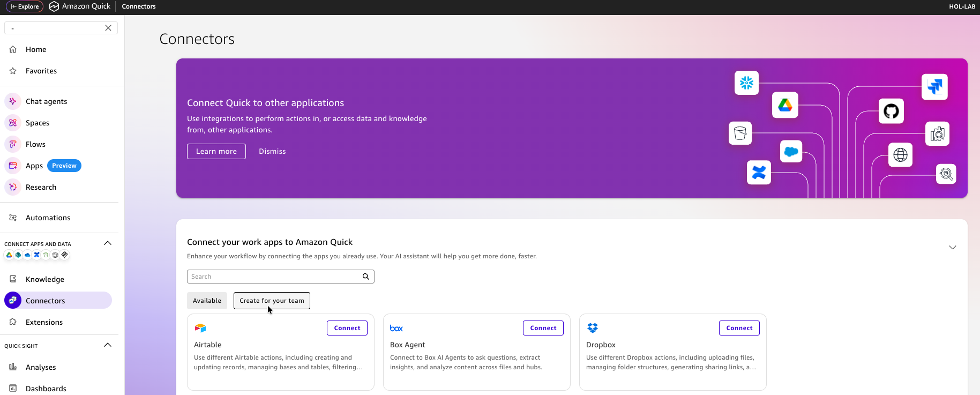The image size is (980, 395).
Task: Click the Home house icon
Action: click(13, 49)
